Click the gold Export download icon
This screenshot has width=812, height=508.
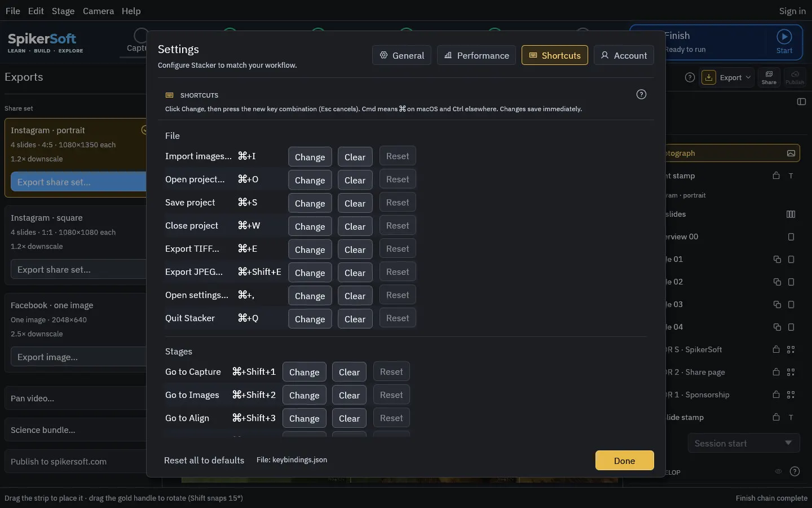point(709,77)
